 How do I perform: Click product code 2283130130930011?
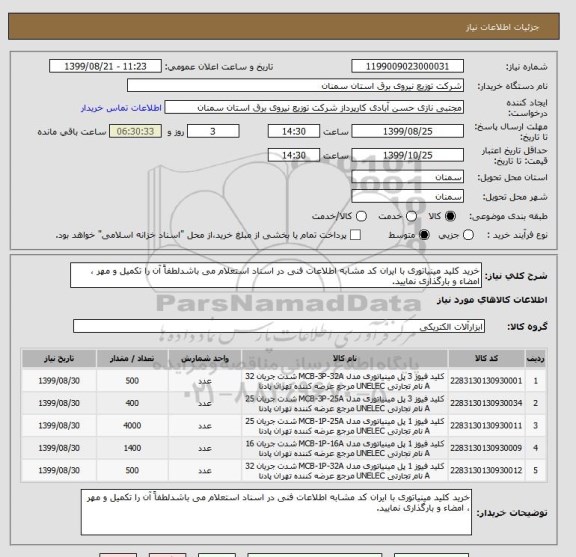(x=486, y=426)
